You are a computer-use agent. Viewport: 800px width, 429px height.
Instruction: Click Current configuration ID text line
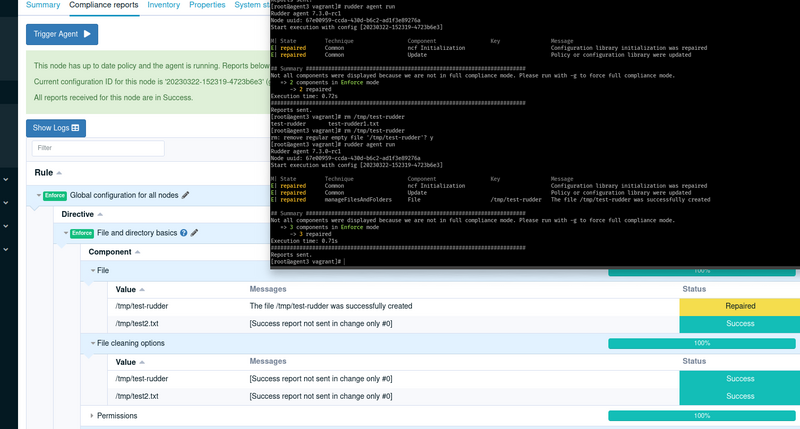[152, 82]
